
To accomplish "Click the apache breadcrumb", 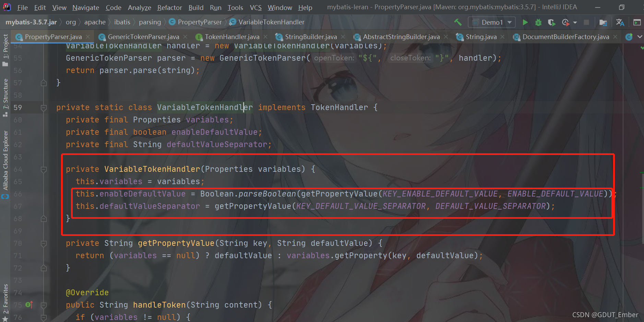I will (95, 22).
